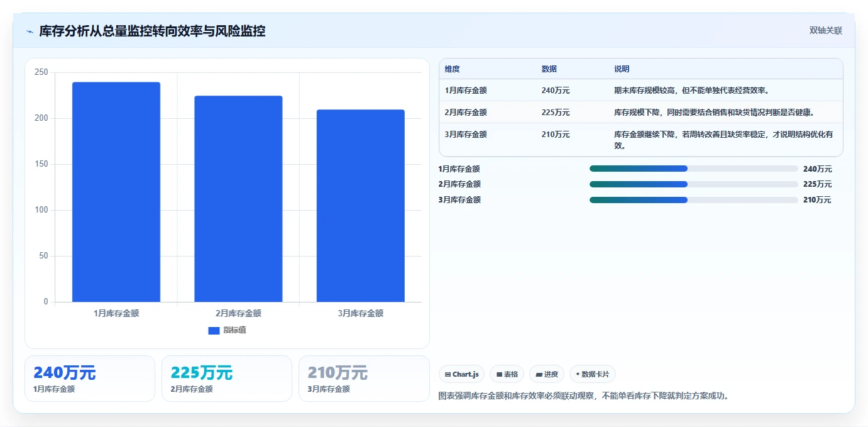
Task: Click the 225万元 cell in the table
Action: click(555, 113)
